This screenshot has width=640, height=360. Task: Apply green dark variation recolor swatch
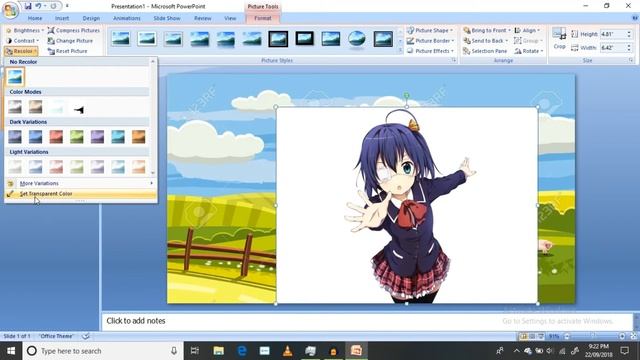[x=77, y=137]
